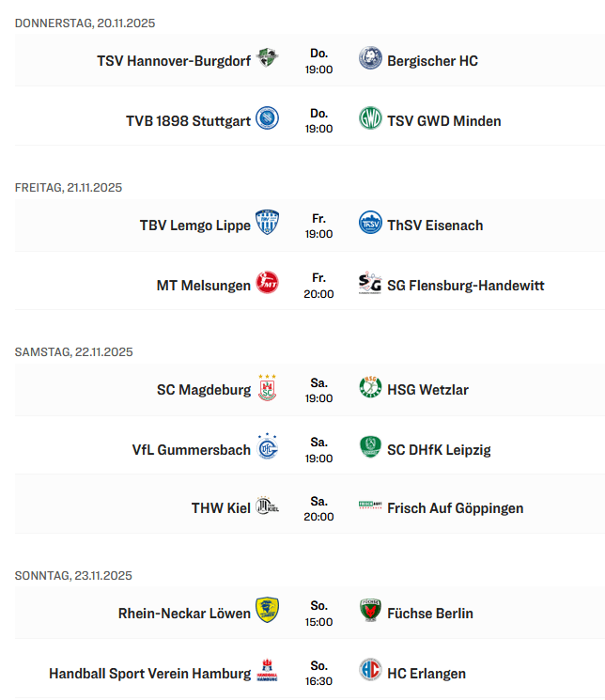Open Frisch Auf Göppingen team link
The height and width of the screenshot is (700, 605).
point(455,508)
